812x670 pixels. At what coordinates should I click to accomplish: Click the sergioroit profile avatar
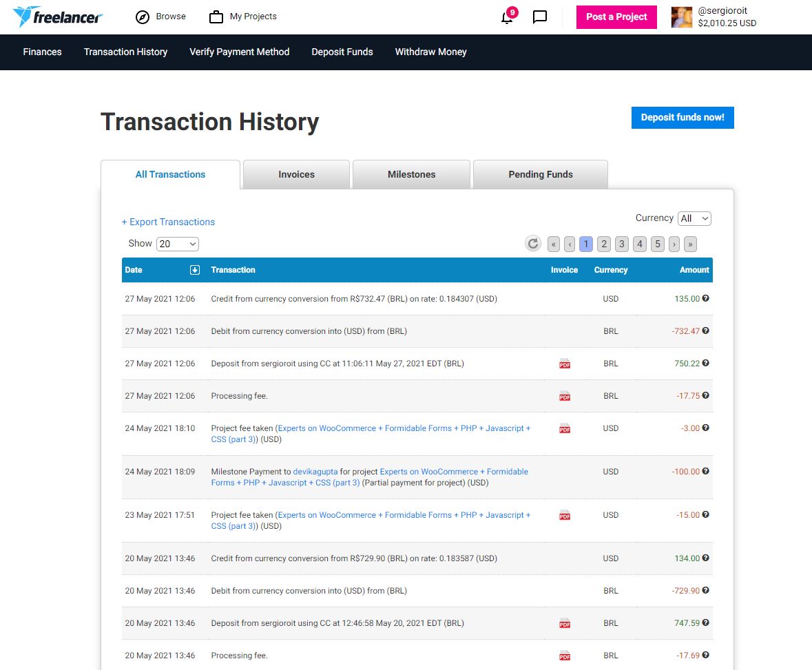682,17
